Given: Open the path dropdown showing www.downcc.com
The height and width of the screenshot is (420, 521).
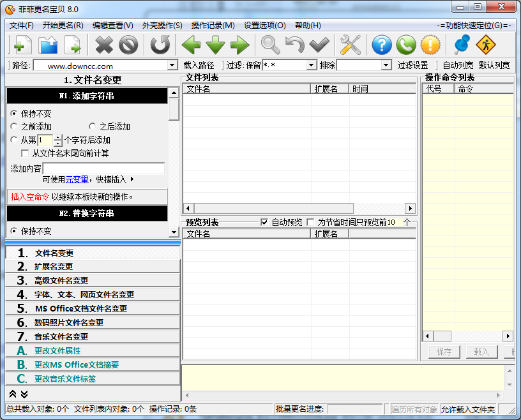Looking at the screenshot, I should 171,64.
